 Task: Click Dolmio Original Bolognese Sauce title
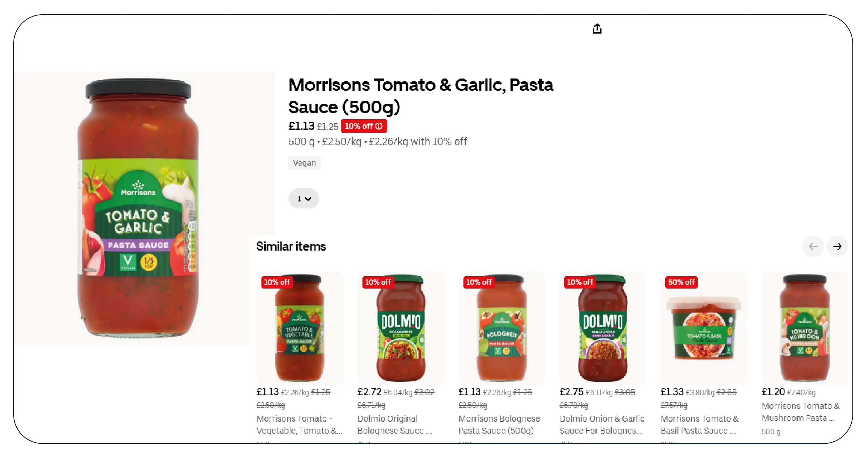tap(395, 425)
